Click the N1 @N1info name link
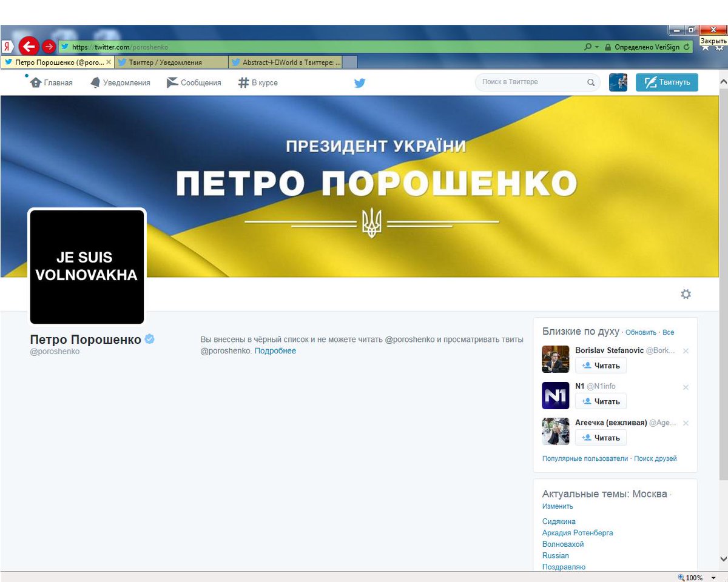 point(595,386)
